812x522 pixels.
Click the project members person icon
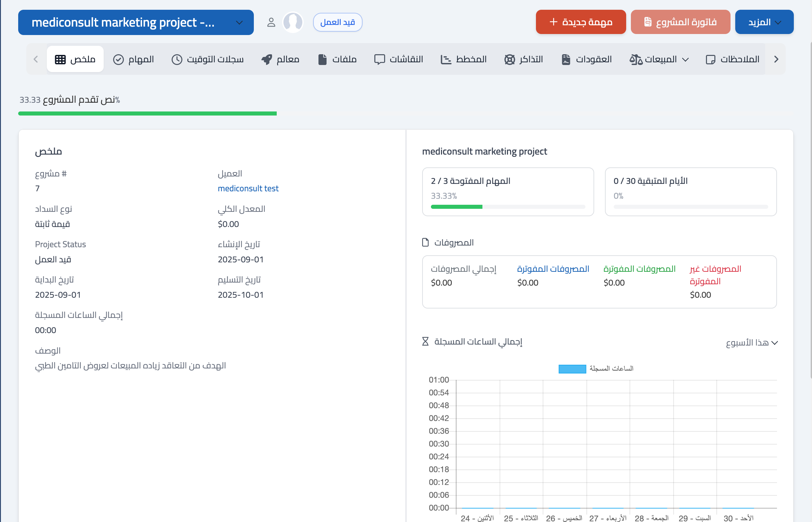pyautogui.click(x=271, y=22)
